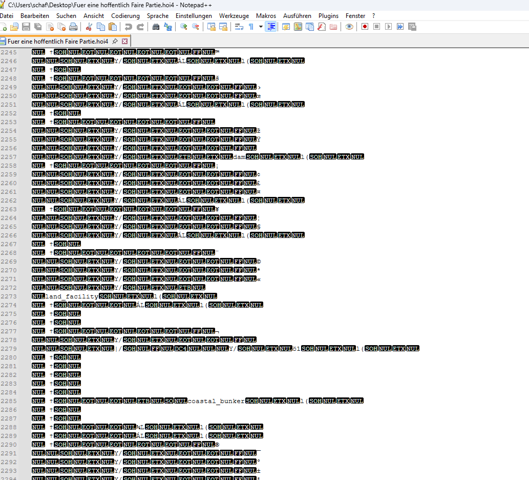Click the Print icon in toolbar

click(x=73, y=27)
